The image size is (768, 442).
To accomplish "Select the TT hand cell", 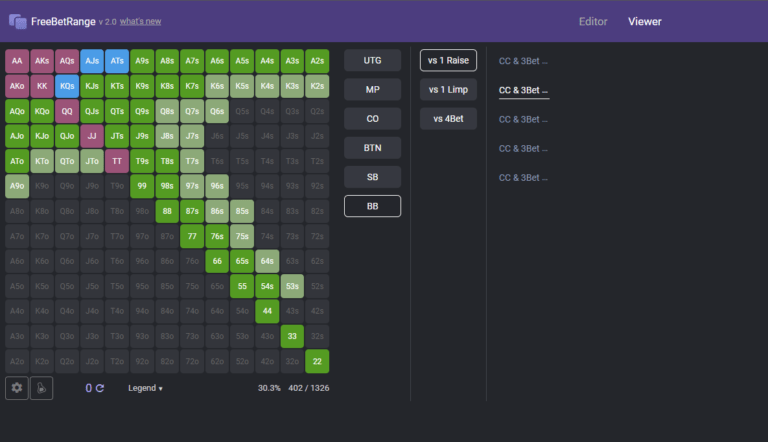I will (117, 161).
